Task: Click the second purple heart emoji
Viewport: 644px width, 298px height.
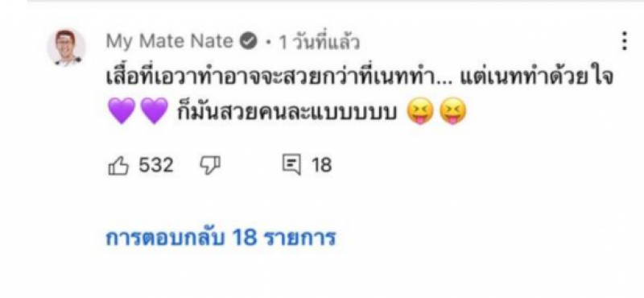Action: pyautogui.click(x=154, y=110)
